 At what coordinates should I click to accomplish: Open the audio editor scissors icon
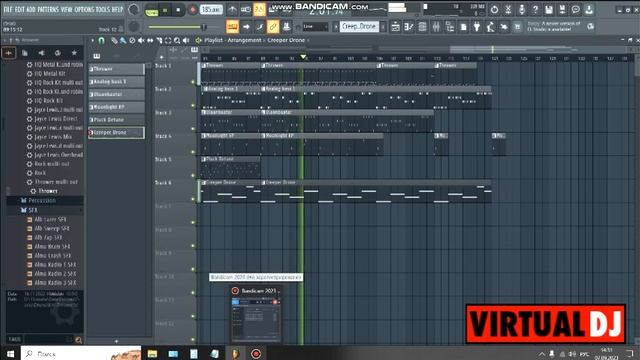[508, 9]
